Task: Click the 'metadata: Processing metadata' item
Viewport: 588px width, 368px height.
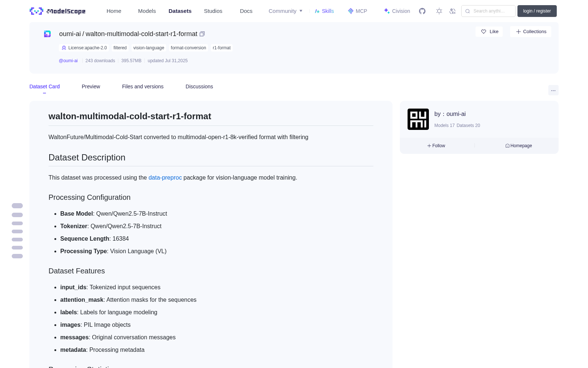Action: pyautogui.click(x=102, y=350)
